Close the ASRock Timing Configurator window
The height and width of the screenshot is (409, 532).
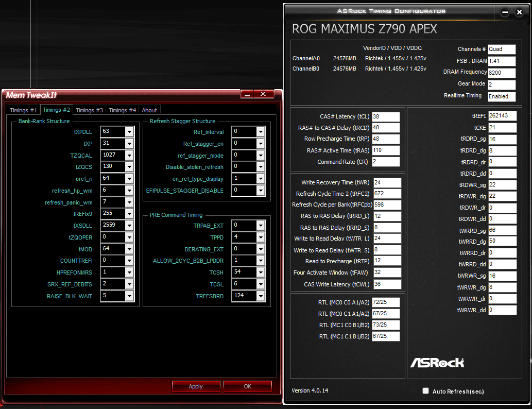point(519,12)
